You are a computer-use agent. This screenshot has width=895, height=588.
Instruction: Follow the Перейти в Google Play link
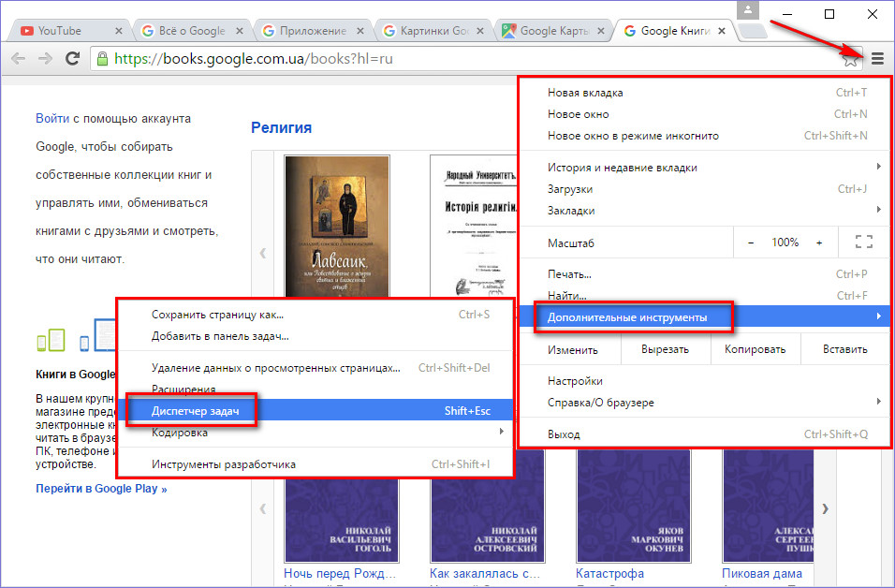(x=101, y=489)
